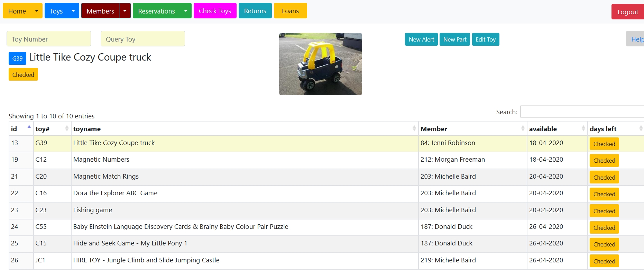Expand the Toys dropdown arrow
The height and width of the screenshot is (270, 644).
73,11
